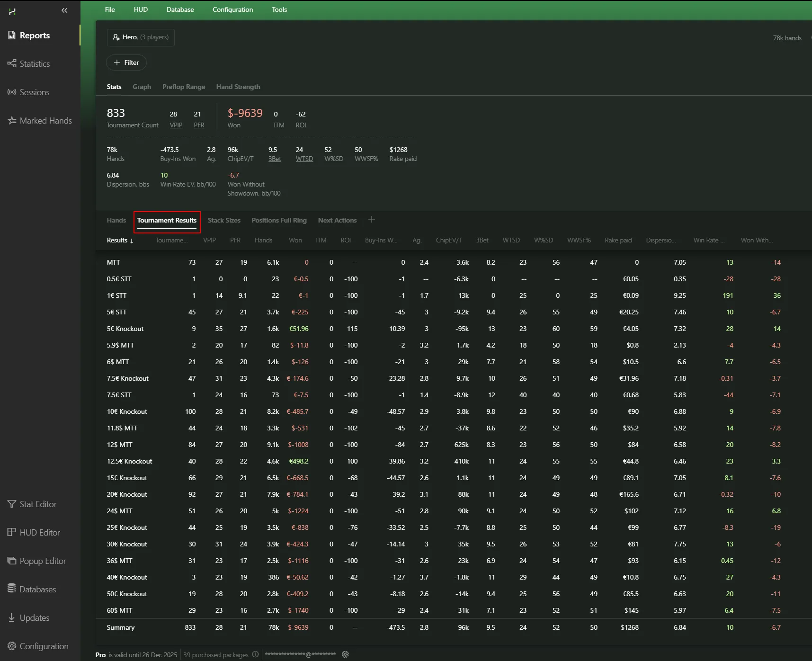Screen dimensions: 812x661
Task: Open the Stat Editor
Action: (38, 504)
